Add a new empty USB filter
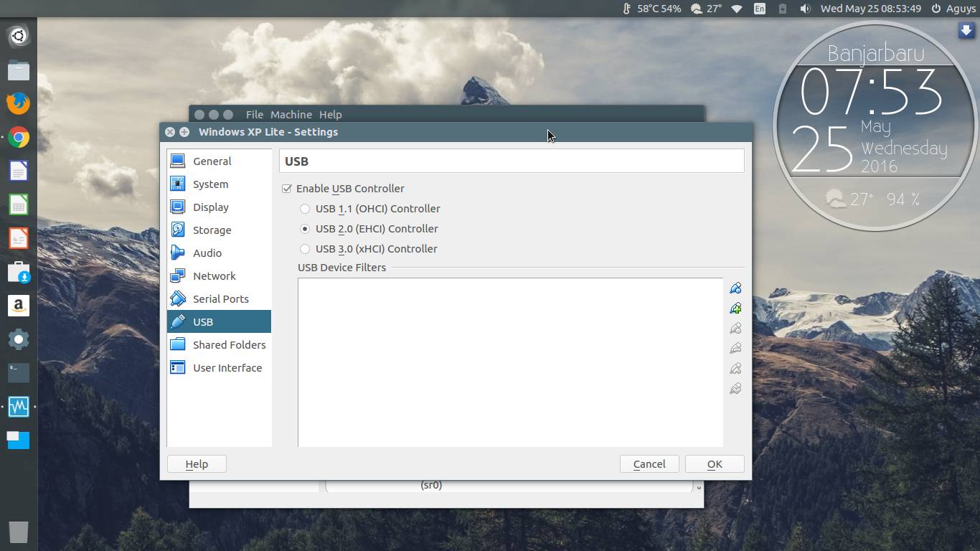The height and width of the screenshot is (551, 980). tap(735, 288)
